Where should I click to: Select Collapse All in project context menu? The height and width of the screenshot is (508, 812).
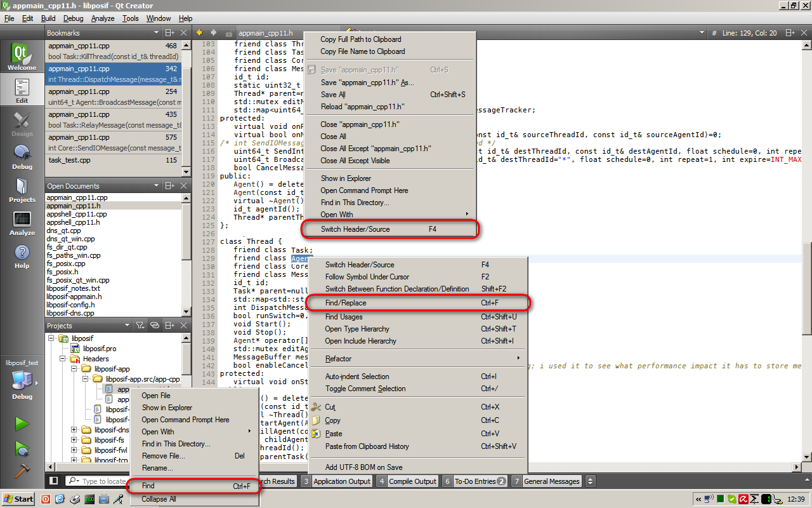(x=193, y=499)
